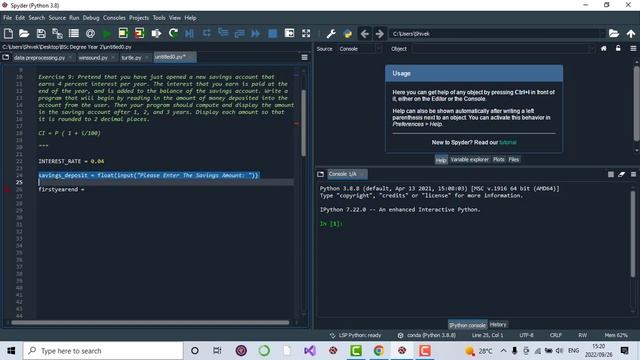Screen dimensions: 640x360
Task: Open the Debug menu
Action: click(91, 18)
